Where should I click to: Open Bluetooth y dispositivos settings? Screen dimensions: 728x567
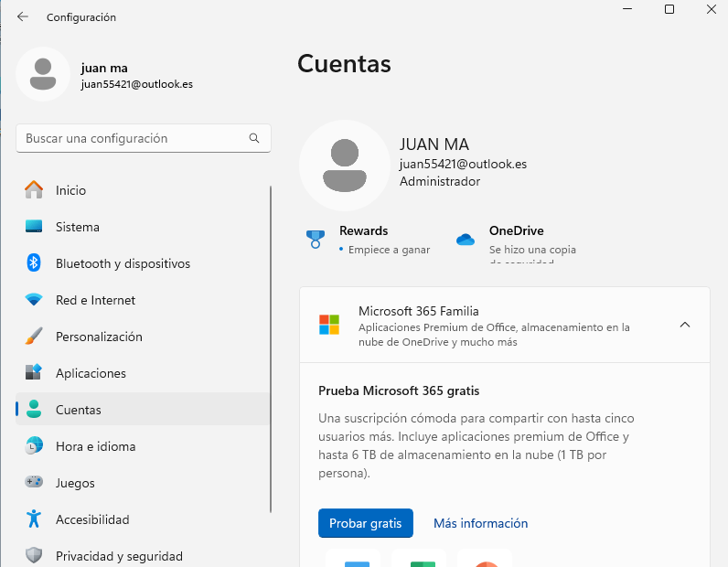coord(143,263)
